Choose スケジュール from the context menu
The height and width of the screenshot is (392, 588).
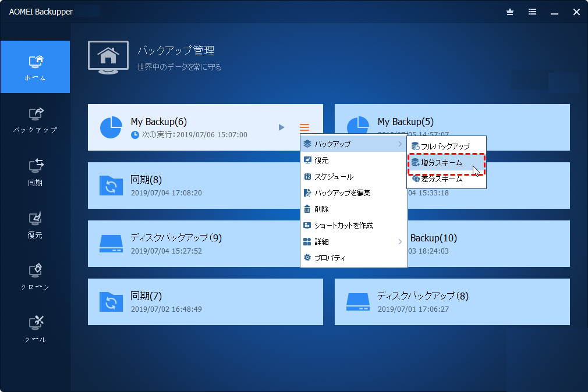(x=353, y=176)
